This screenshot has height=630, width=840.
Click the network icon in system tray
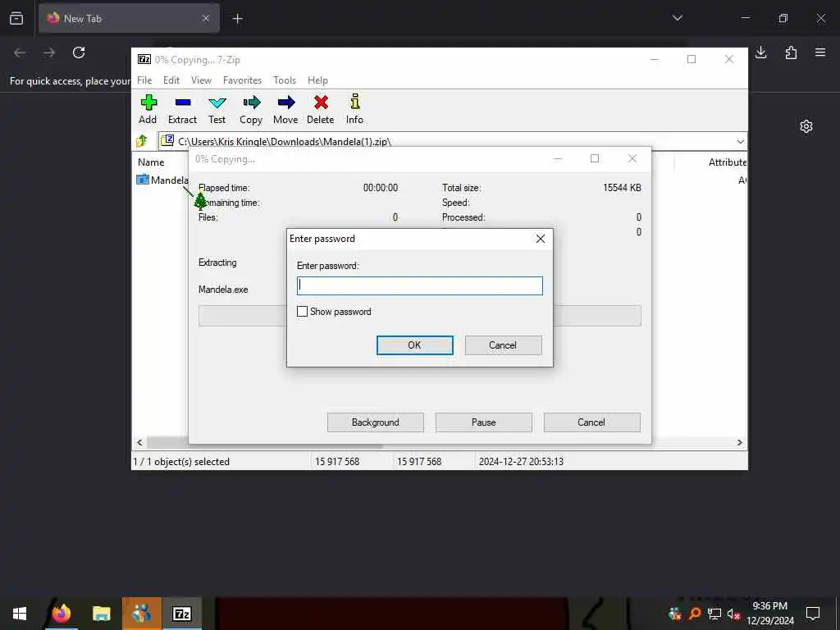pos(714,614)
